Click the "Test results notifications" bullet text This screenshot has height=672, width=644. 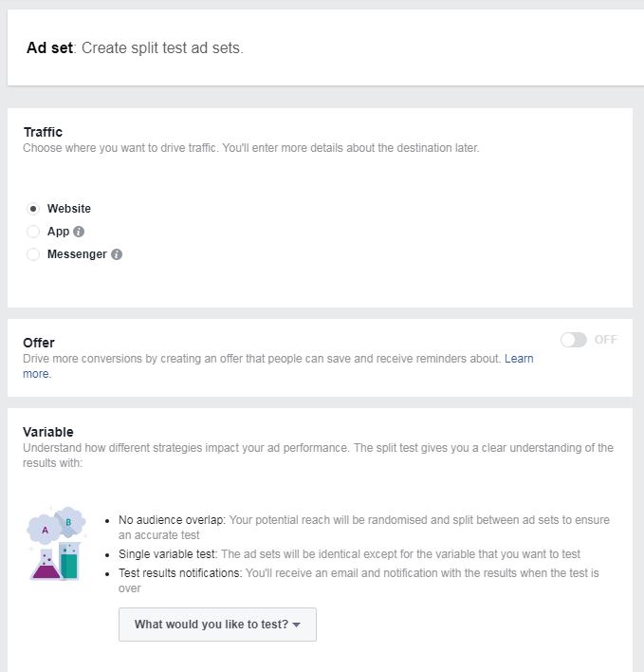click(180, 573)
